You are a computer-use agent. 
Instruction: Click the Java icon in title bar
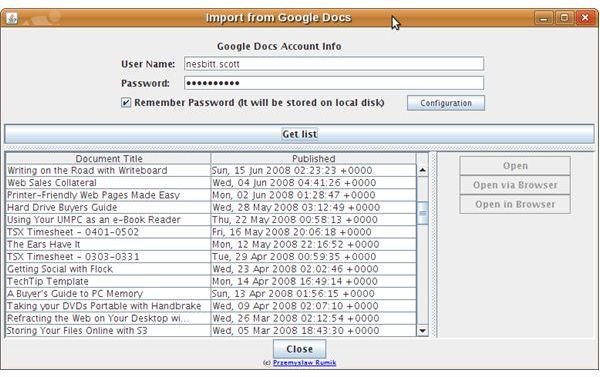point(11,18)
